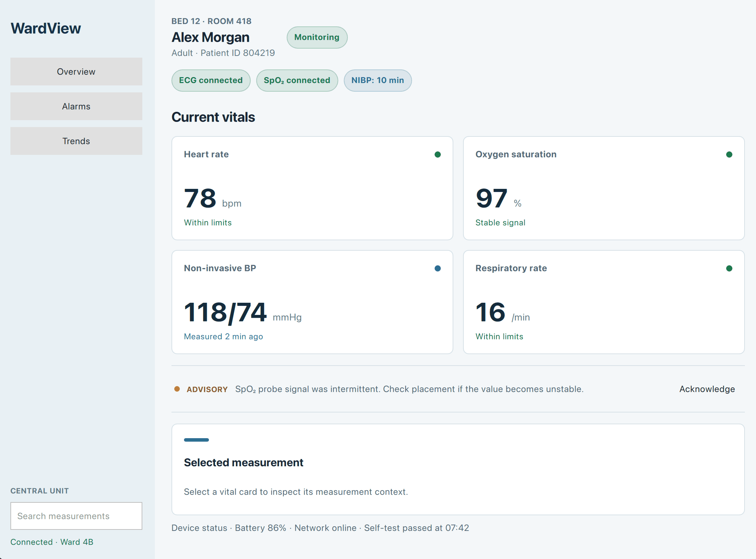Click the Selected measurement heading
The width and height of the screenshot is (756, 559).
pos(244,462)
